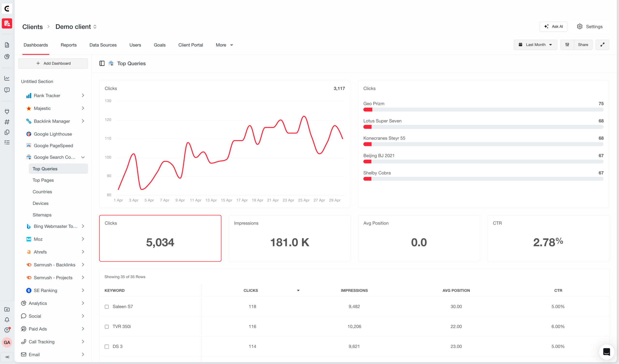Viewport: 619px width, 364px height.
Task: Open the chat widget bubble icon
Action: pyautogui.click(x=606, y=352)
